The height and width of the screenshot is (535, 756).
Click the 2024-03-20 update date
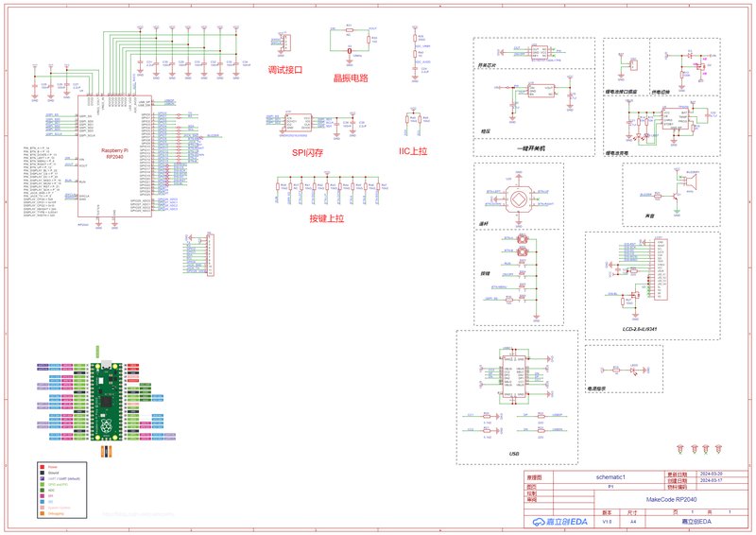(711, 475)
